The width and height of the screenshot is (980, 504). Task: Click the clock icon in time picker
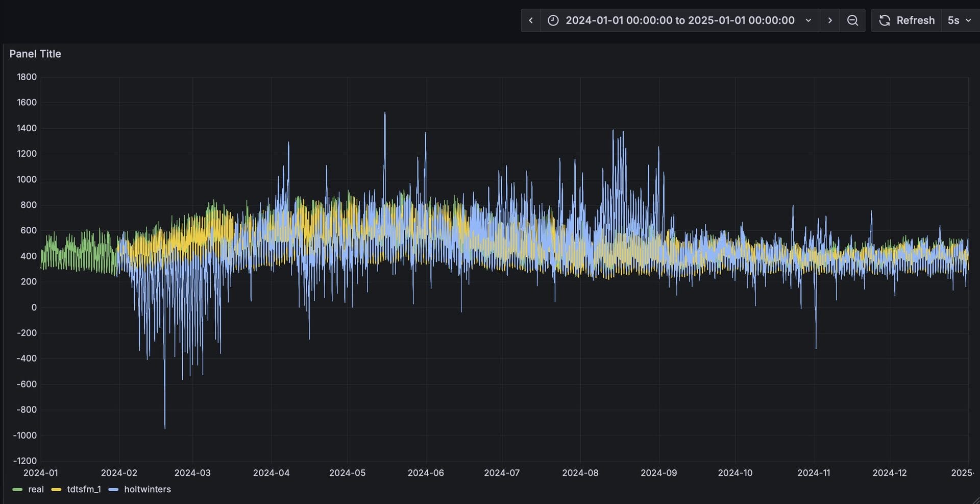553,20
